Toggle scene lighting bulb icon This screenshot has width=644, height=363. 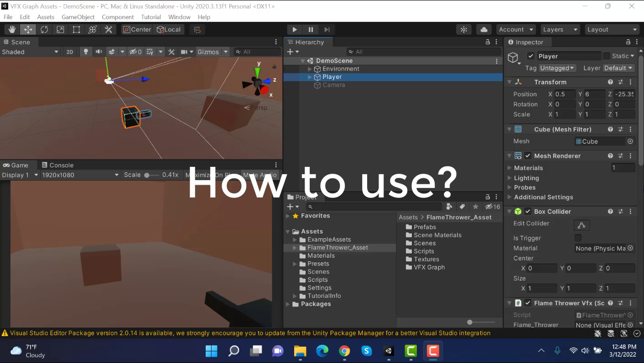pos(85,52)
